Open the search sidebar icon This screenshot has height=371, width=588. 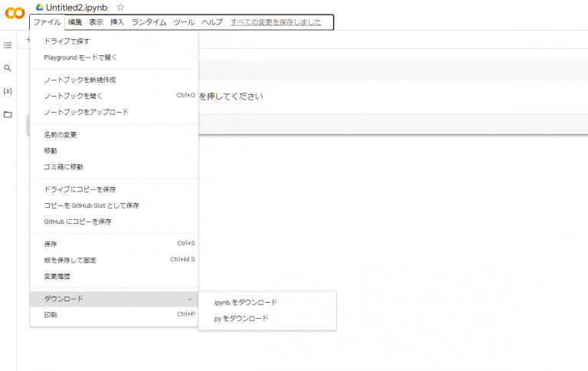coord(8,68)
